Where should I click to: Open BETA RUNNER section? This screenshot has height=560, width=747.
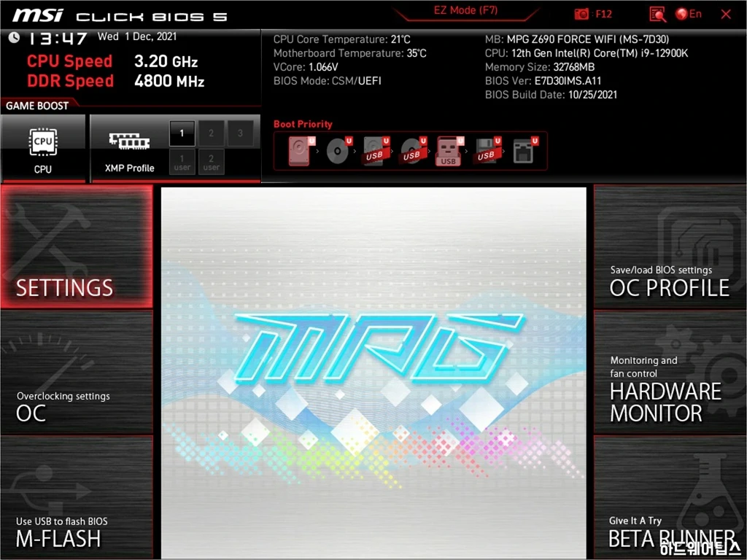[670, 497]
